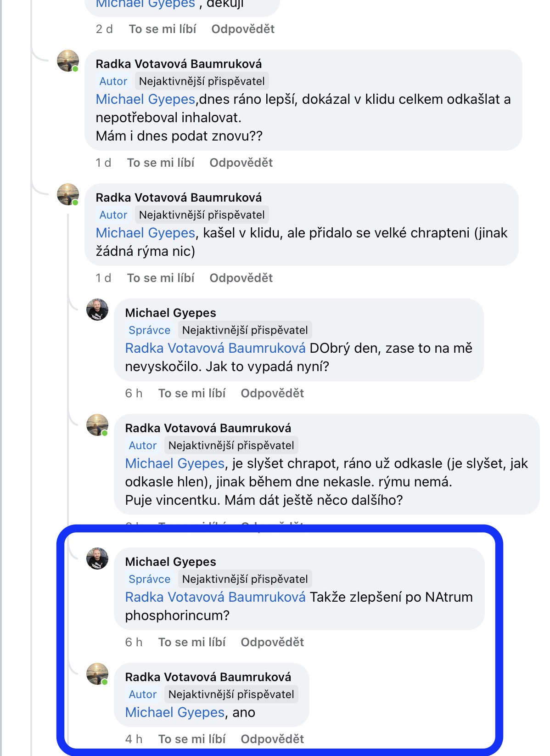The width and height of the screenshot is (550, 756).
Task: Like Radka's 'ano' reply
Action: 192,739
